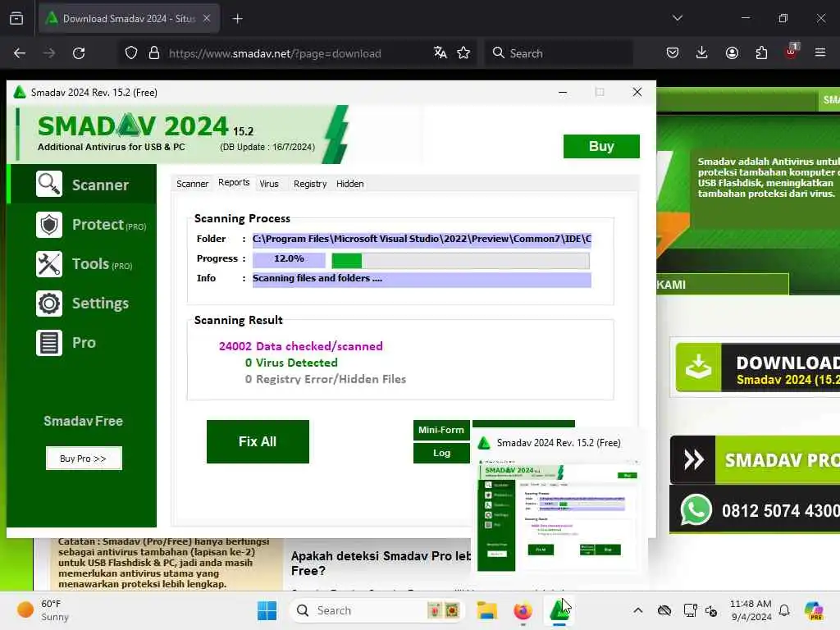Open the Firefox downloads panel
The width and height of the screenshot is (840, 630).
coord(702,52)
